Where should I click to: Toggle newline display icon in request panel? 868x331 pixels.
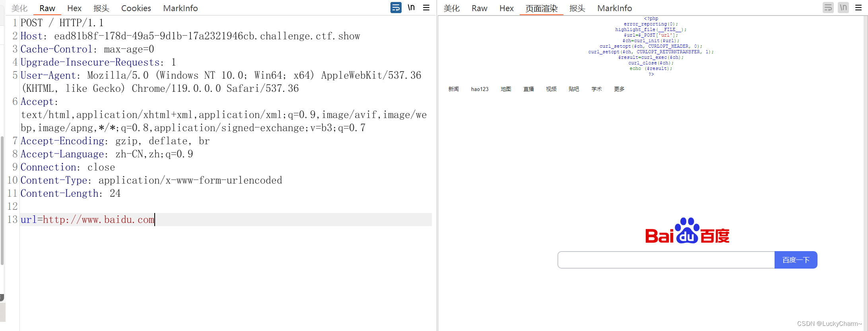411,8
